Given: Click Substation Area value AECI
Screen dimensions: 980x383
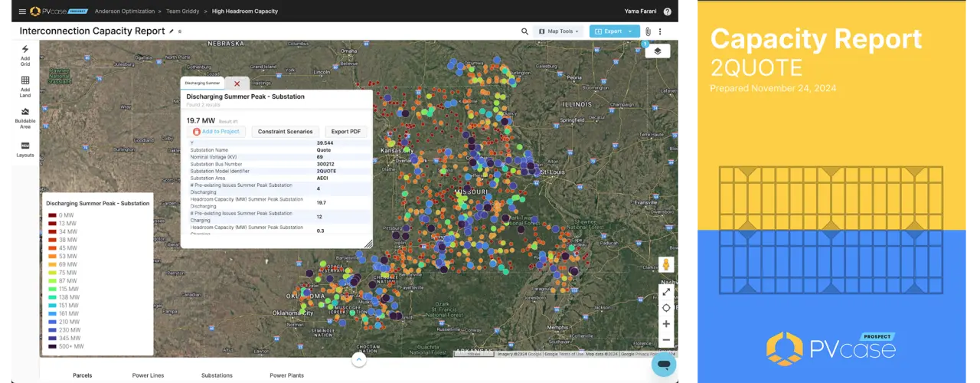Looking at the screenshot, I should click(x=322, y=178).
